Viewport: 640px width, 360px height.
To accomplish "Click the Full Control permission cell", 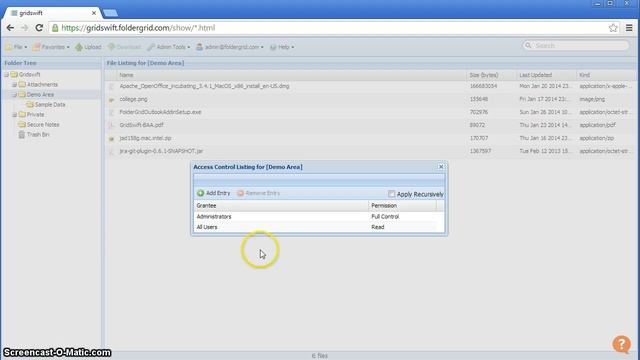I will pos(385,217).
